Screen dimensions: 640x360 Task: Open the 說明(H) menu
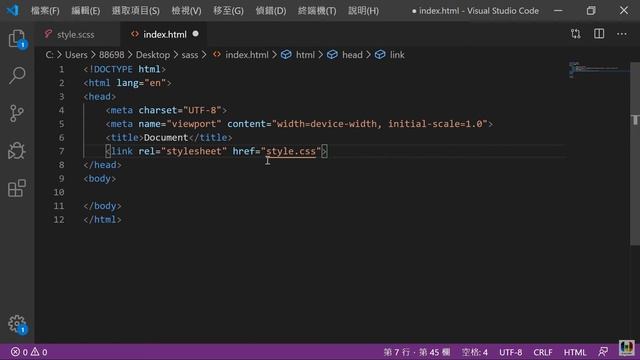(363, 11)
